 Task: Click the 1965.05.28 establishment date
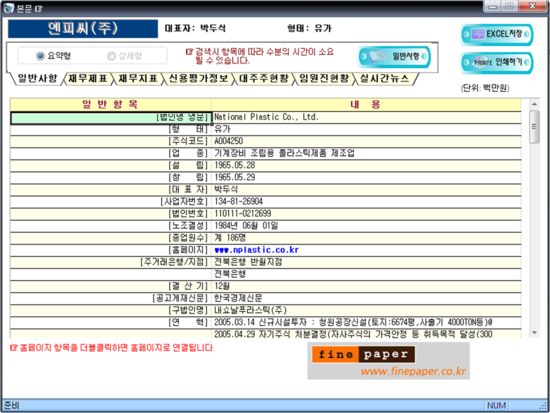(235, 165)
